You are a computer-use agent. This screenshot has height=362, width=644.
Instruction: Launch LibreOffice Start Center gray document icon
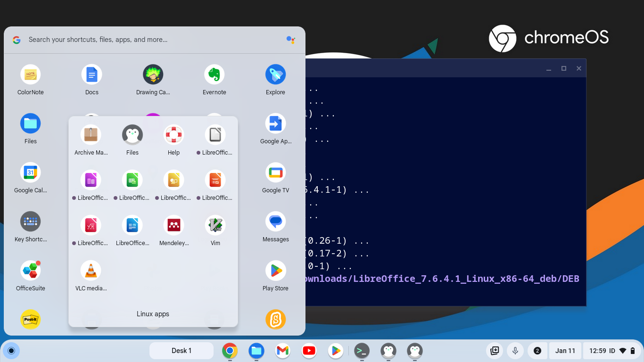(x=215, y=135)
